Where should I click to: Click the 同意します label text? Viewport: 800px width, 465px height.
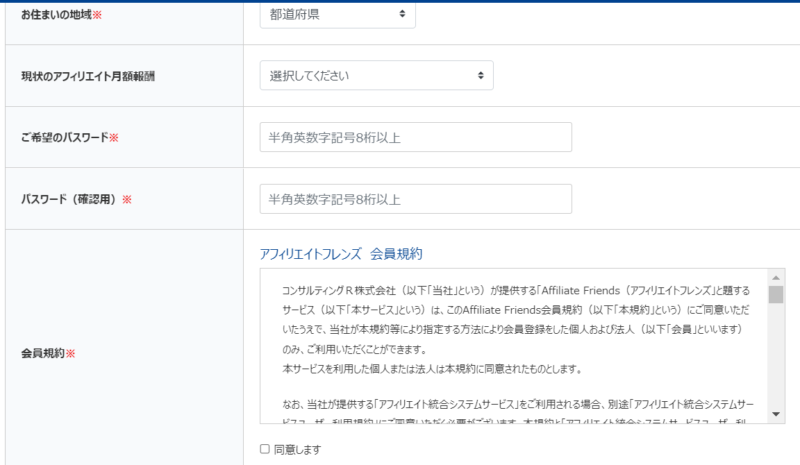click(x=297, y=450)
